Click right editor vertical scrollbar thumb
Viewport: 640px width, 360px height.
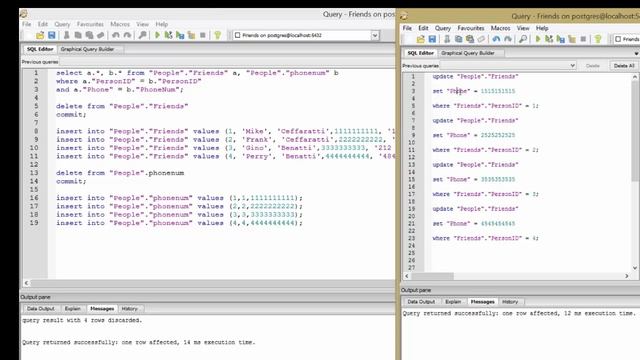635,131
